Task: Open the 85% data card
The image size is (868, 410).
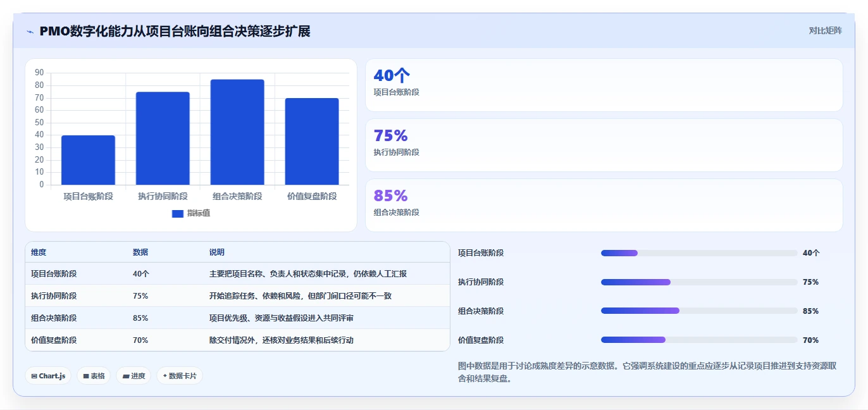Action: coord(604,206)
